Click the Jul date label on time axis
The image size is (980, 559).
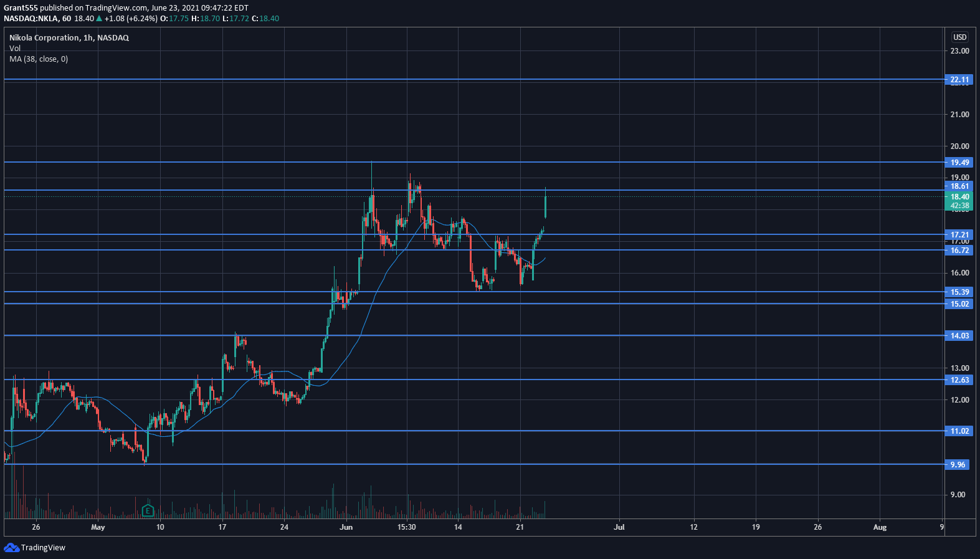[619, 527]
